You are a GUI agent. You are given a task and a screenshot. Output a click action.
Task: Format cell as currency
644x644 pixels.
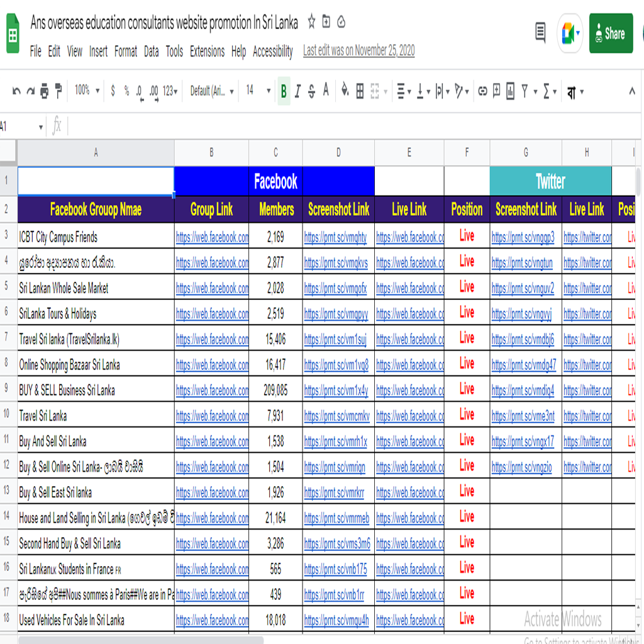pyautogui.click(x=113, y=91)
